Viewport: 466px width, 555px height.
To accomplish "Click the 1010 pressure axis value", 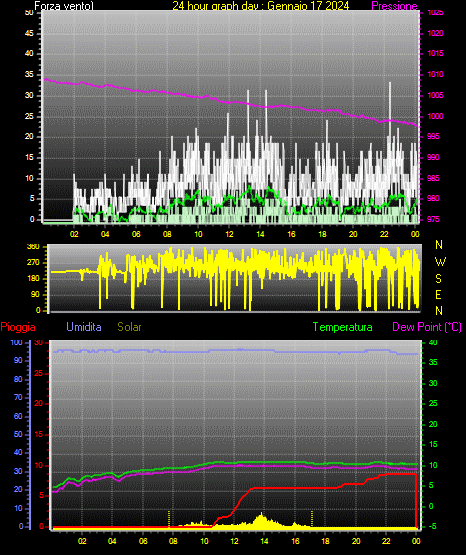I will [436, 74].
